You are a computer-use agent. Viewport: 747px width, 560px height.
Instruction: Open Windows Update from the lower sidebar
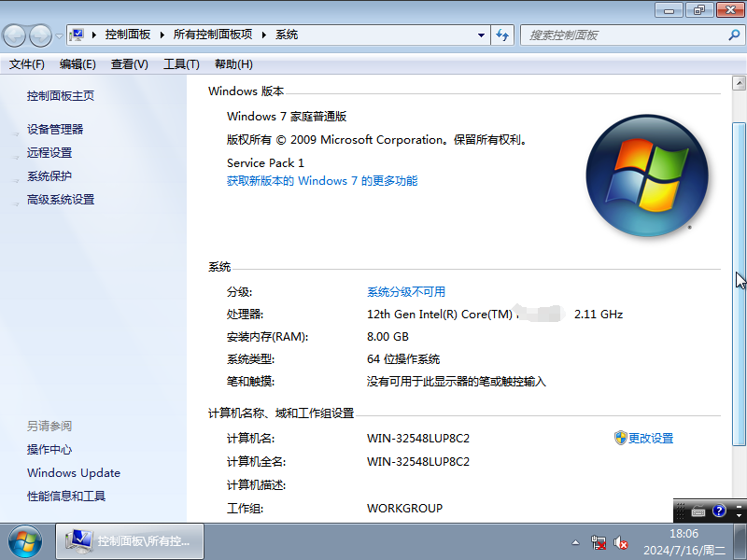tap(73, 472)
